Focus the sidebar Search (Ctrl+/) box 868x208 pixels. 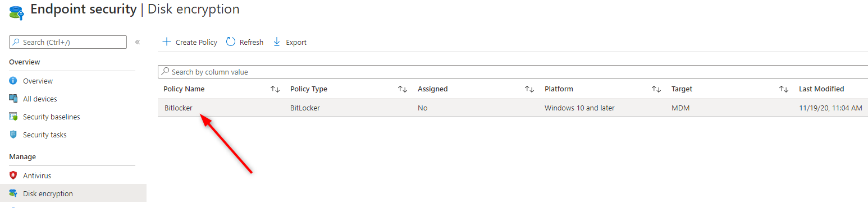click(68, 42)
